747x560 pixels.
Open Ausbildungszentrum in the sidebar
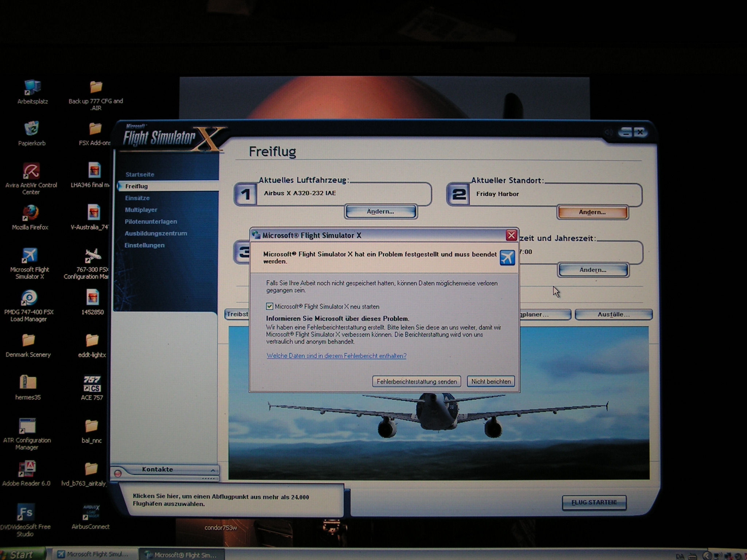(x=156, y=233)
